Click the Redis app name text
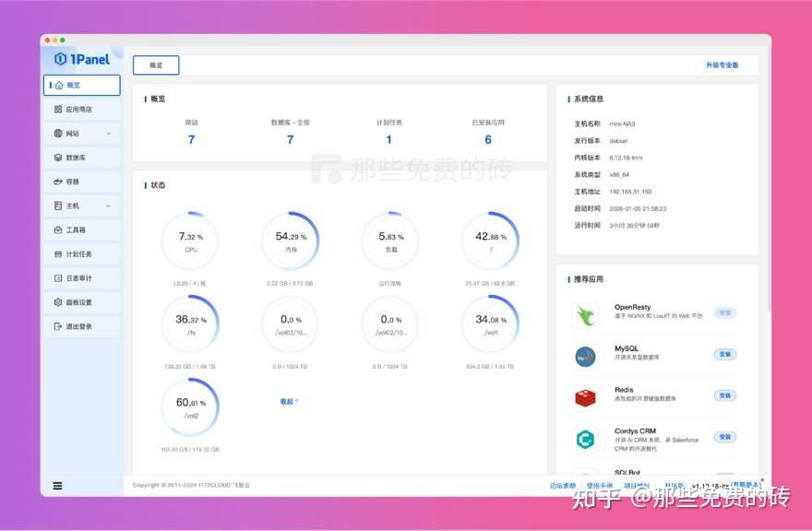Screen dimensions: 812x531 pos(624,390)
